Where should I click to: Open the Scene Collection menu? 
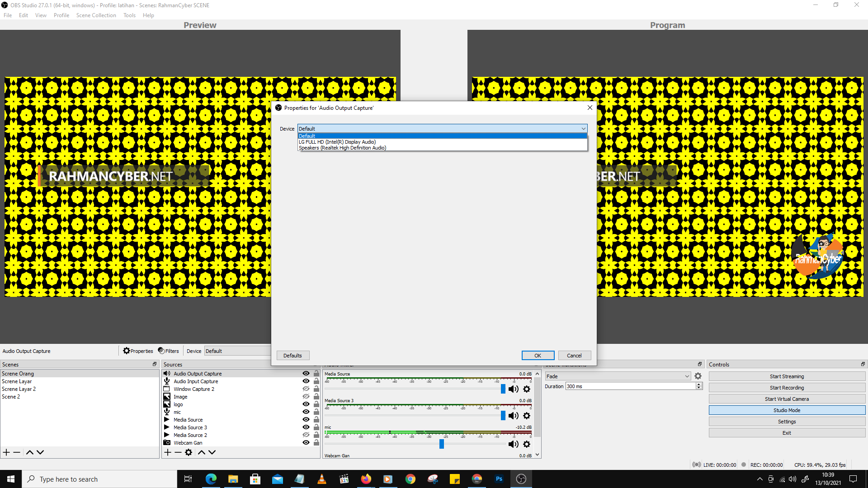(96, 15)
